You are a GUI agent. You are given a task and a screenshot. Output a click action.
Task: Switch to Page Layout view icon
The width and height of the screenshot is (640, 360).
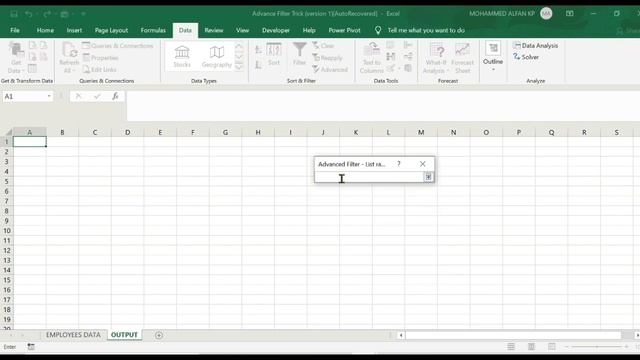pyautogui.click(x=531, y=347)
